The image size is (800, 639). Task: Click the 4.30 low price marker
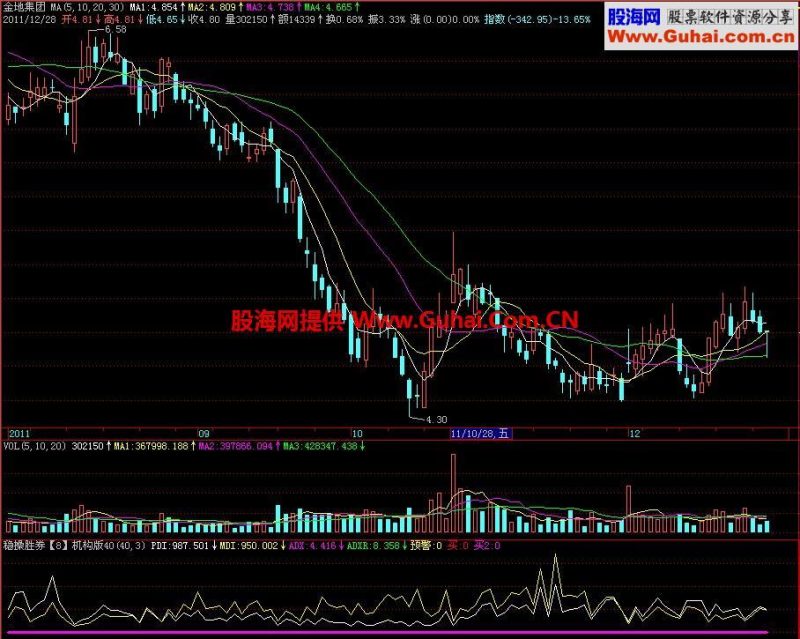click(436, 420)
